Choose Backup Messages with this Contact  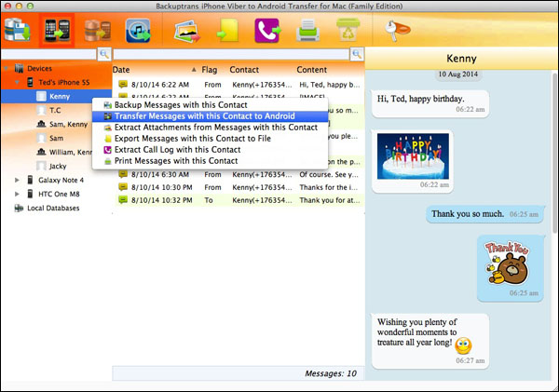pos(210,105)
